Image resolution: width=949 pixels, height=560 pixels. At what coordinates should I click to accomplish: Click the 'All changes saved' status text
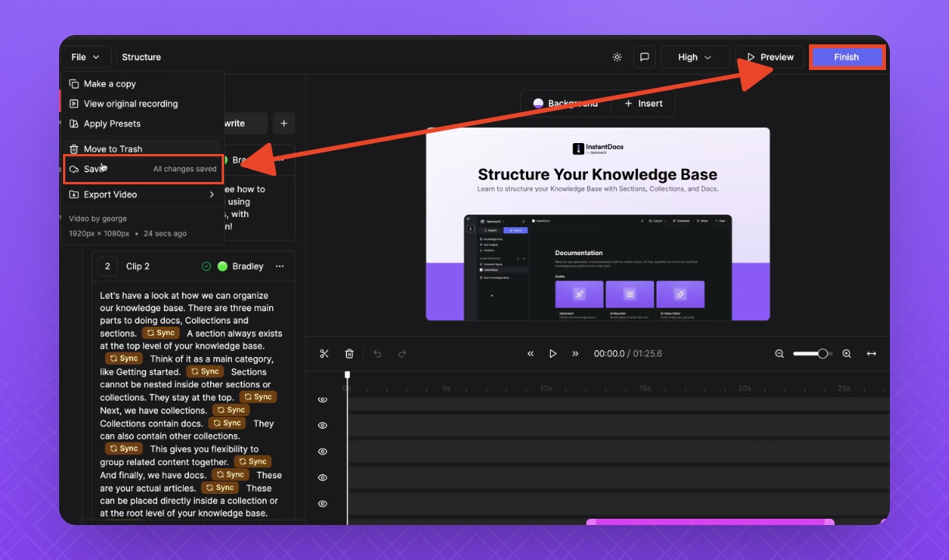click(x=185, y=169)
